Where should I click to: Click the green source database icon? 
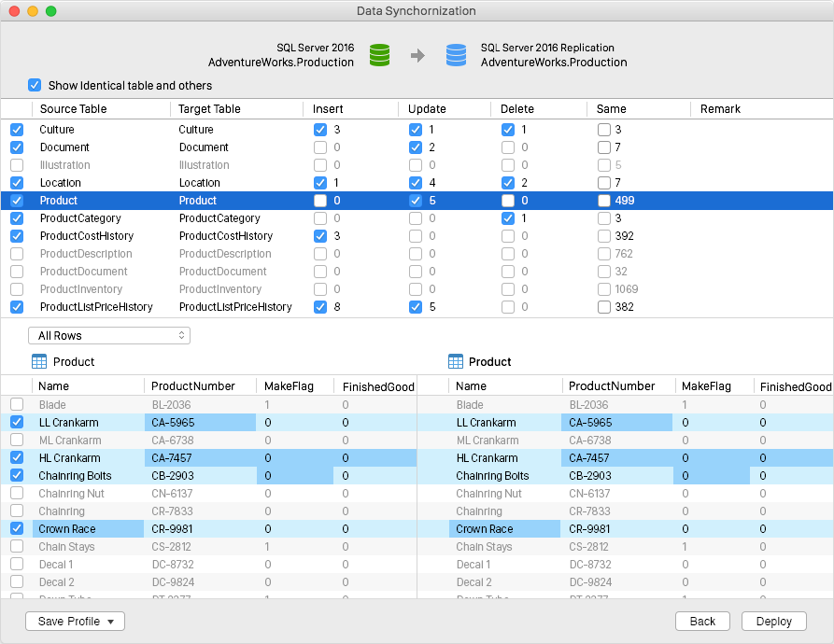point(379,55)
